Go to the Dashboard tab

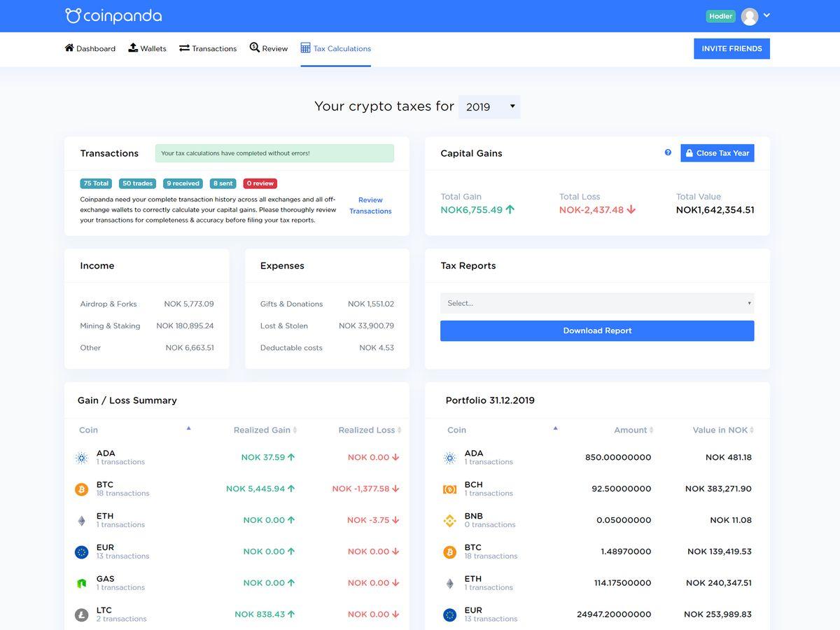pos(90,48)
